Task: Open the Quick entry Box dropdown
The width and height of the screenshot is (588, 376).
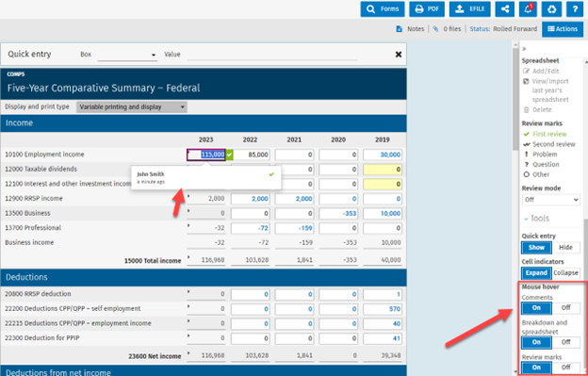Action: (127, 55)
